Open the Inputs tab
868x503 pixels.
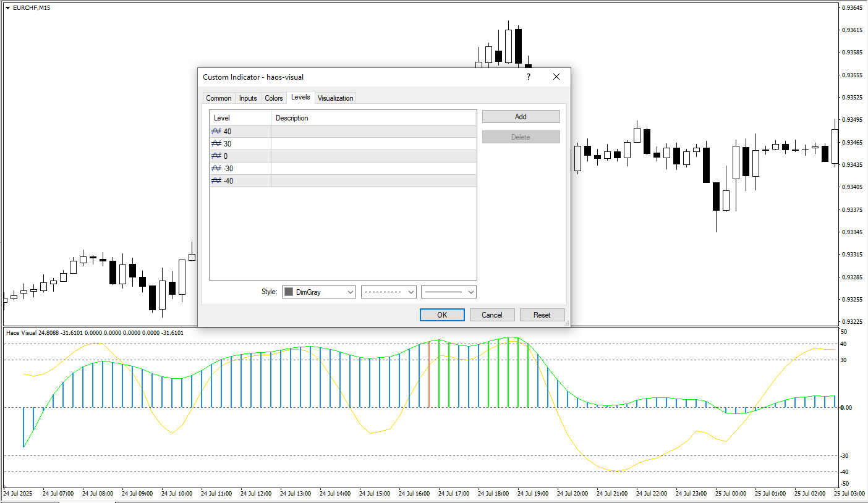248,98
